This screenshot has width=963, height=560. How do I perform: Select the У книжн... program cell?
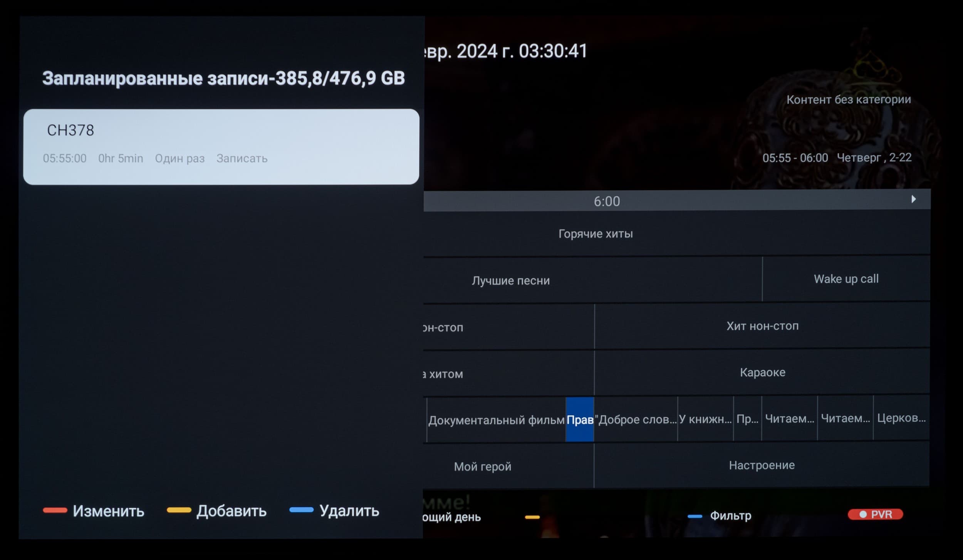(705, 419)
